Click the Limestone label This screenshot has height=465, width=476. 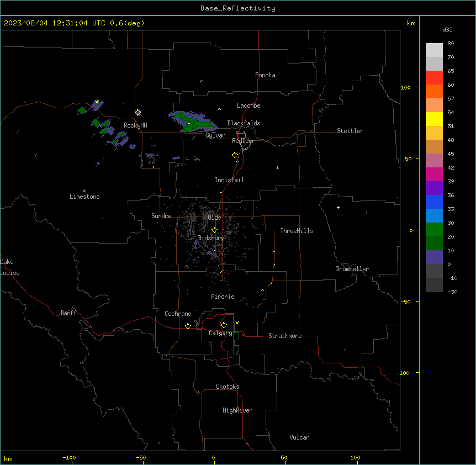click(84, 197)
